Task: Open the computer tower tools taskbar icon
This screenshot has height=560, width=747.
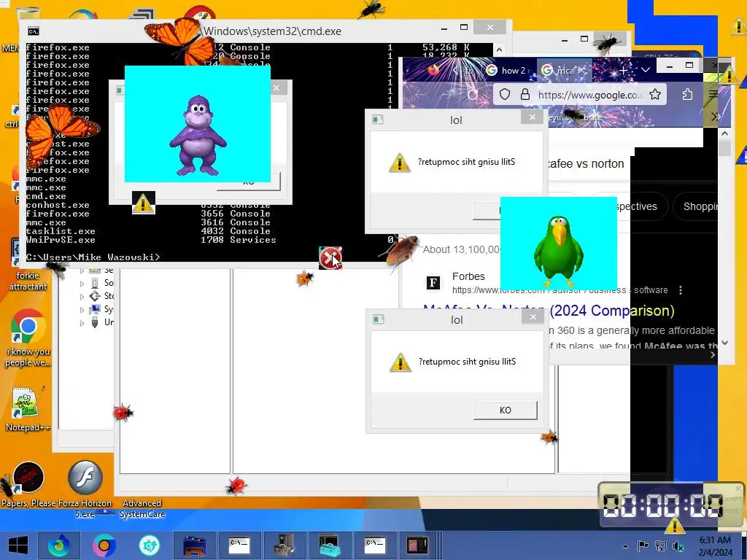Action: [285, 545]
